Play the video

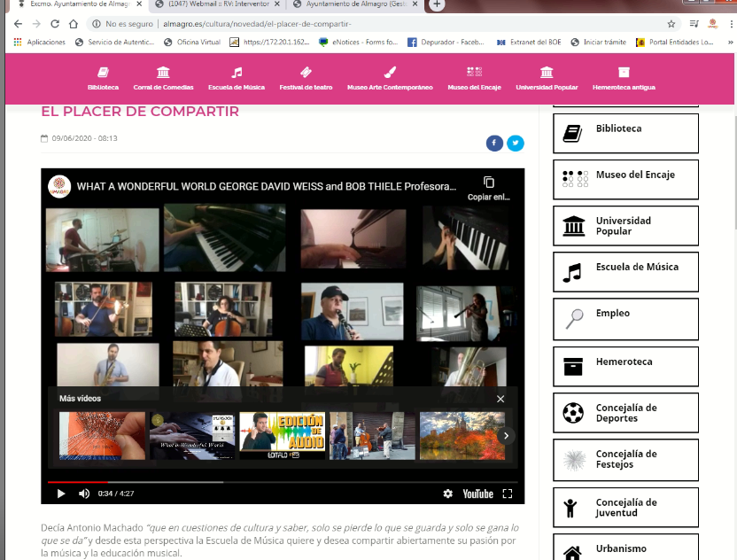pyautogui.click(x=61, y=494)
